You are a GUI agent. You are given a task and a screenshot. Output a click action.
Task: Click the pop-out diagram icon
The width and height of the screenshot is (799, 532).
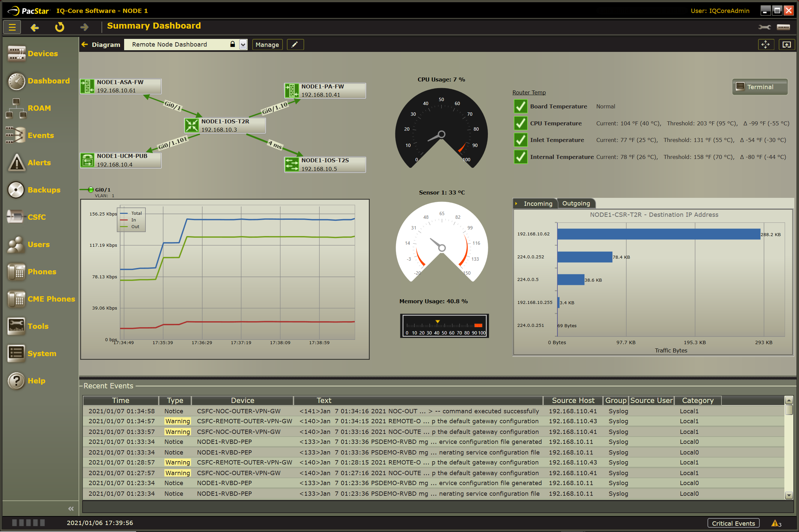[x=786, y=45]
